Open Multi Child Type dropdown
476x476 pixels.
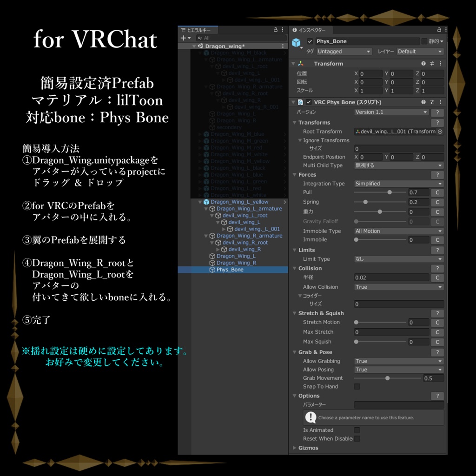coord(399,165)
